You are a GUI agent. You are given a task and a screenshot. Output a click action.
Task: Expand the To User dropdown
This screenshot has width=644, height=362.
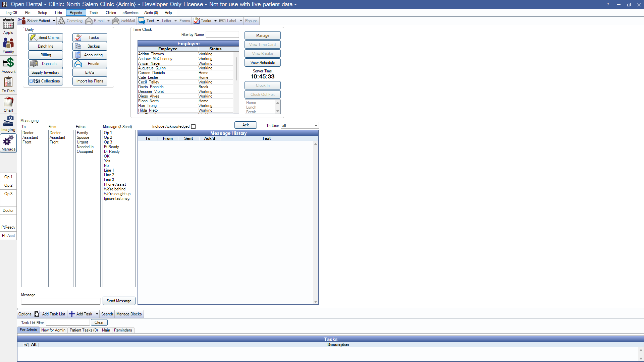(316, 125)
